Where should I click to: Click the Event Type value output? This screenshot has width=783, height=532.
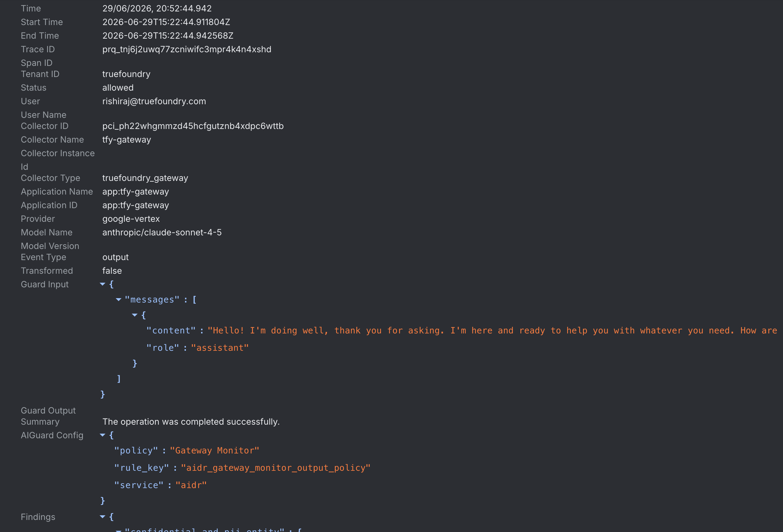point(116,257)
